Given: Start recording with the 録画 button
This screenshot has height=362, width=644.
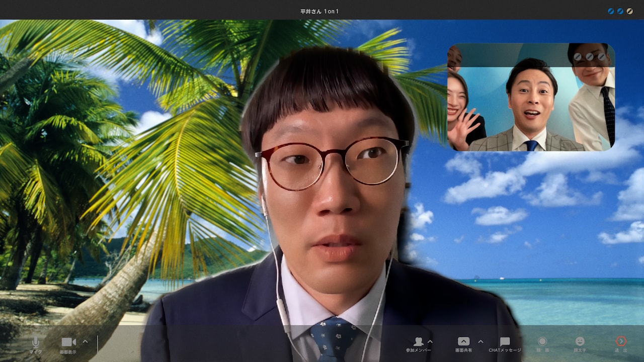Looking at the screenshot, I should point(542,342).
